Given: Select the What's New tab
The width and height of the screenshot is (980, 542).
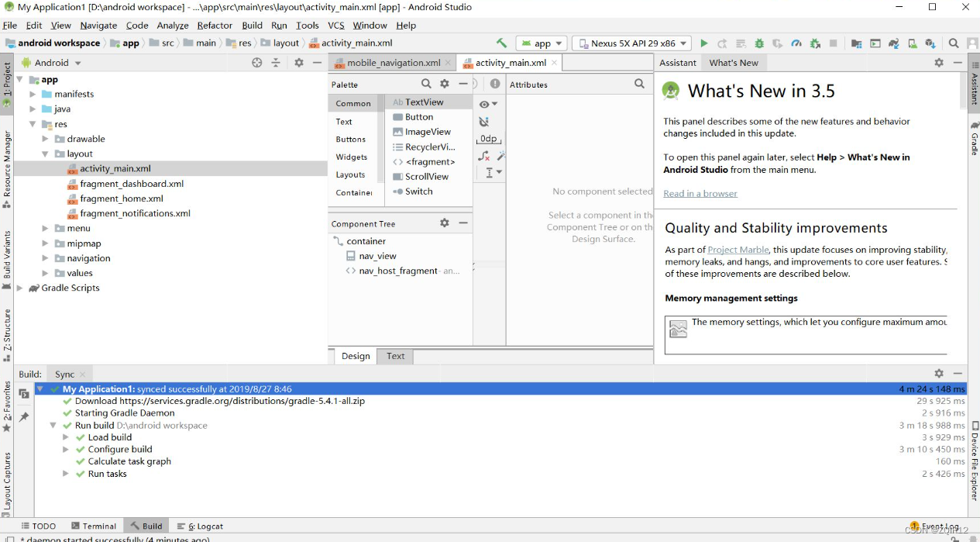Looking at the screenshot, I should coord(734,63).
